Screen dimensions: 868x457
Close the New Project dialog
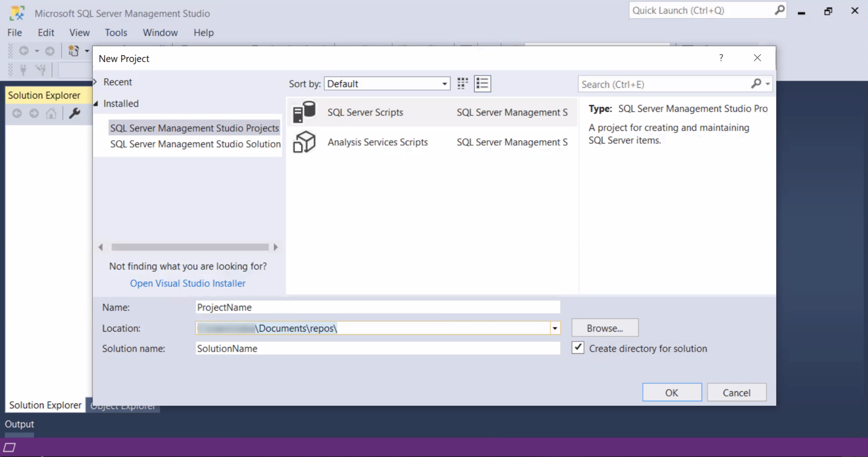click(x=757, y=58)
